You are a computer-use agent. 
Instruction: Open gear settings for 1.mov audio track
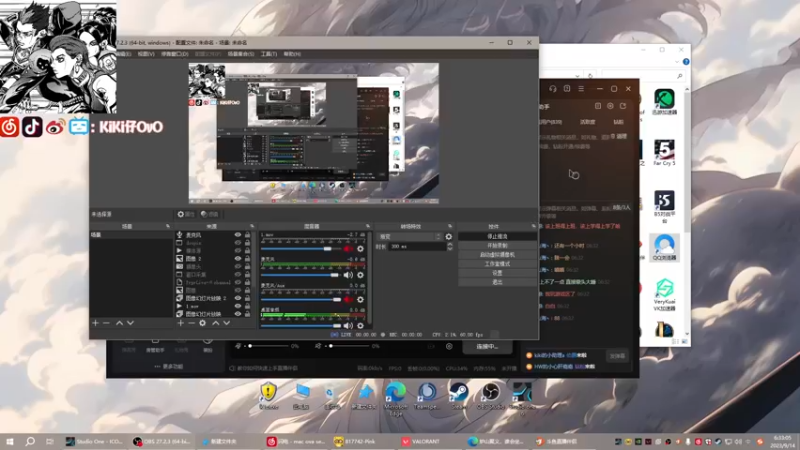(x=360, y=249)
